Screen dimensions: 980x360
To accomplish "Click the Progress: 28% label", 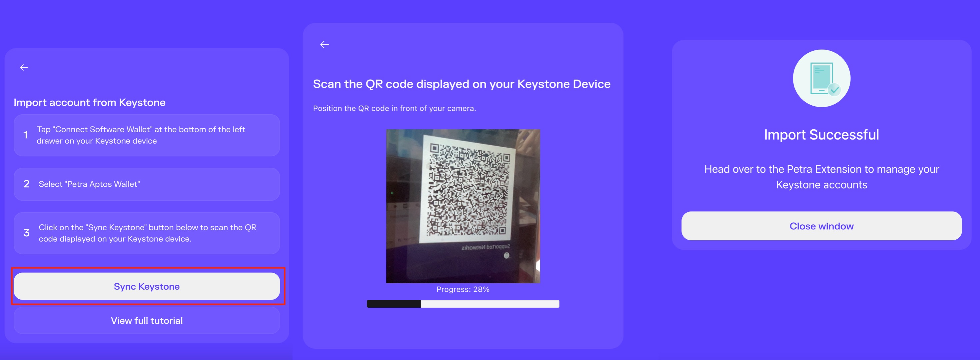I will (463, 289).
